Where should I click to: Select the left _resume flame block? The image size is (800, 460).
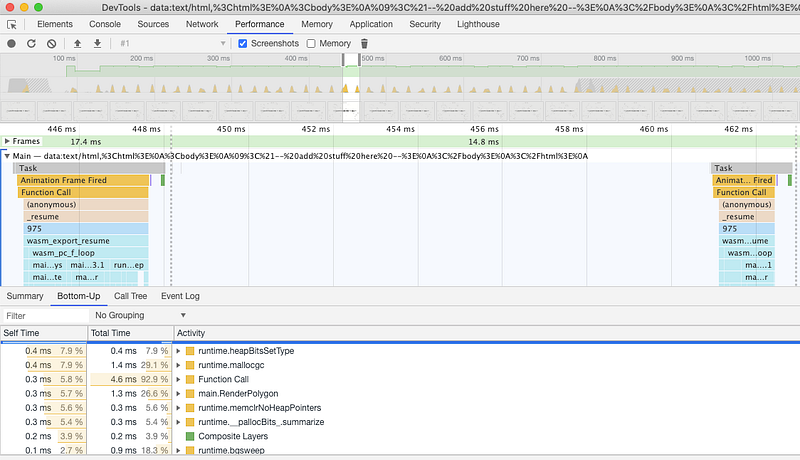[86, 217]
